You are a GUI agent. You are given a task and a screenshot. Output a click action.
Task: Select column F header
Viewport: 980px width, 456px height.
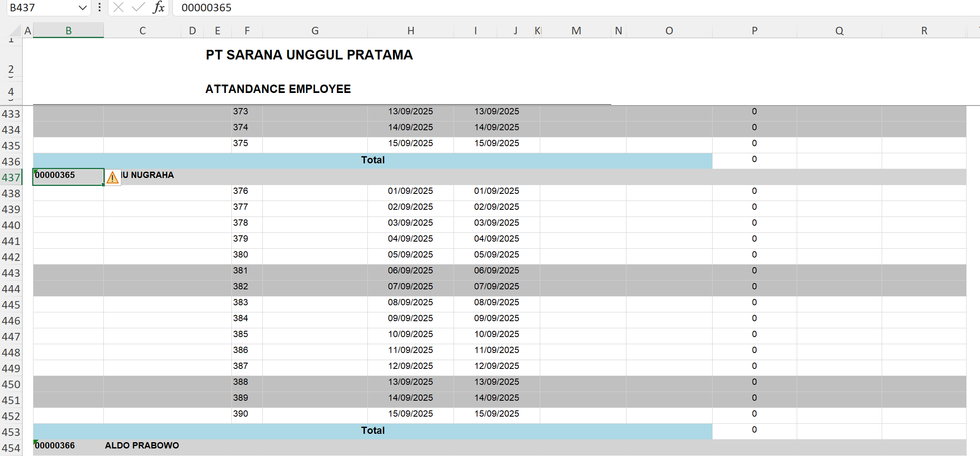click(247, 31)
